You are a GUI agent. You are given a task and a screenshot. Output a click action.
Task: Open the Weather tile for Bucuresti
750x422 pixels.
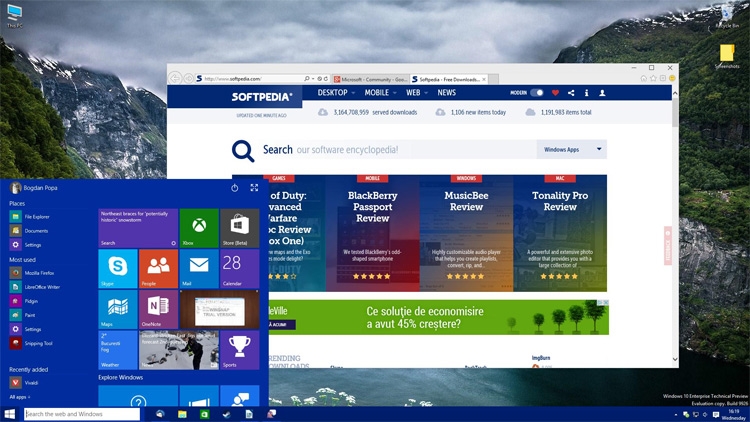[x=118, y=350]
